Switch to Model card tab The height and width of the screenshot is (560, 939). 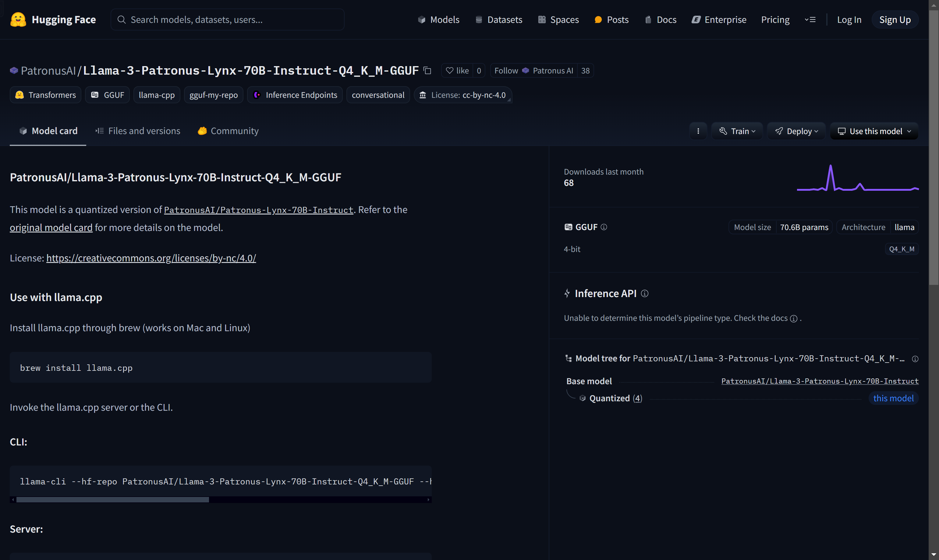click(x=48, y=131)
